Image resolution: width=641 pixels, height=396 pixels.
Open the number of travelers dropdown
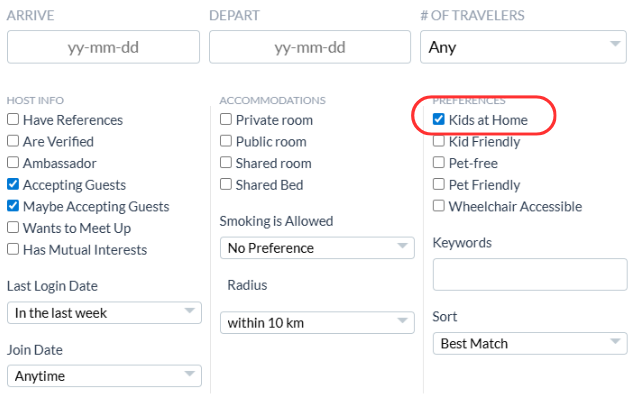pos(523,47)
